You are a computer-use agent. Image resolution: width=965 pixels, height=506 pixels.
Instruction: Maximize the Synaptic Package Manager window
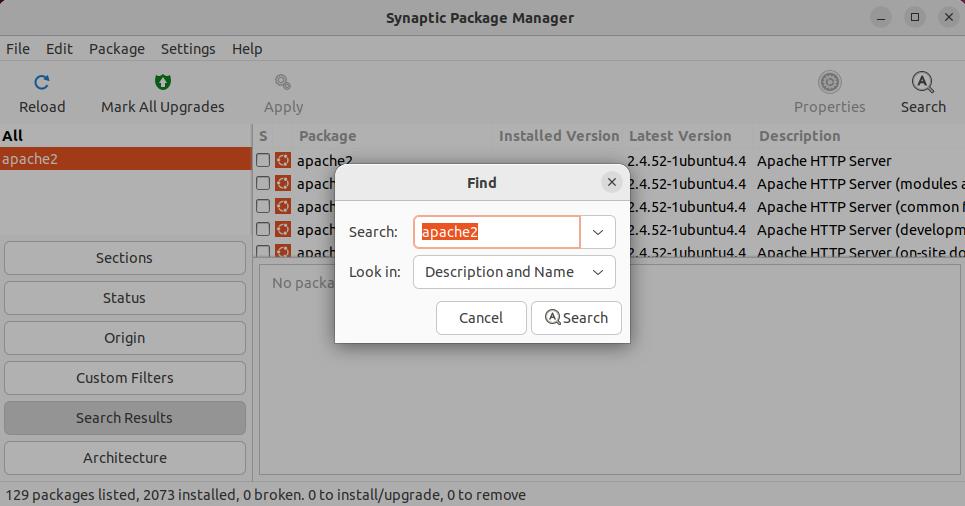915,17
